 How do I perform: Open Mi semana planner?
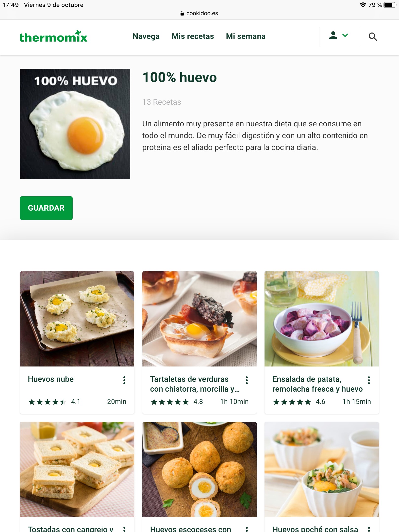point(246,36)
